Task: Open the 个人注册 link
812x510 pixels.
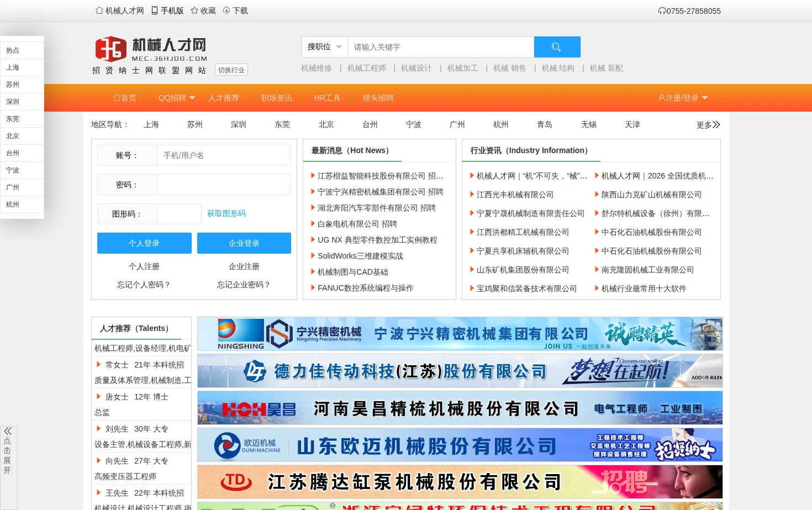Action: (144, 266)
